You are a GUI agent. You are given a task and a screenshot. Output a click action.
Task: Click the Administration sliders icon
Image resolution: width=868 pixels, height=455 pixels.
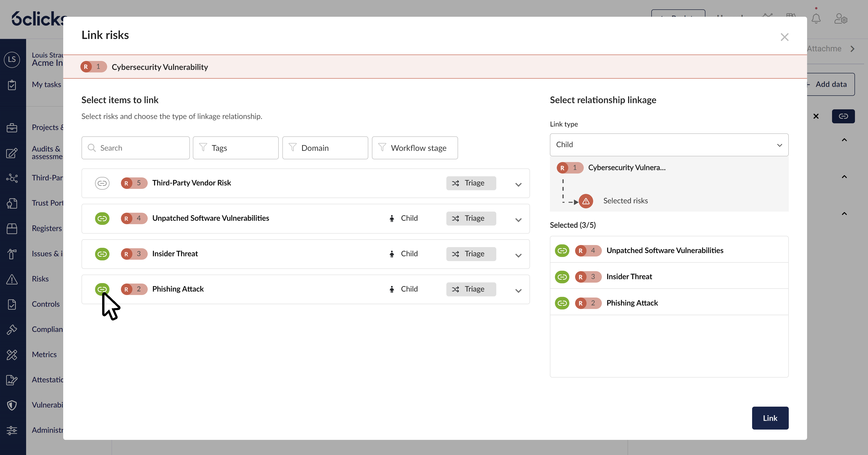tap(12, 430)
